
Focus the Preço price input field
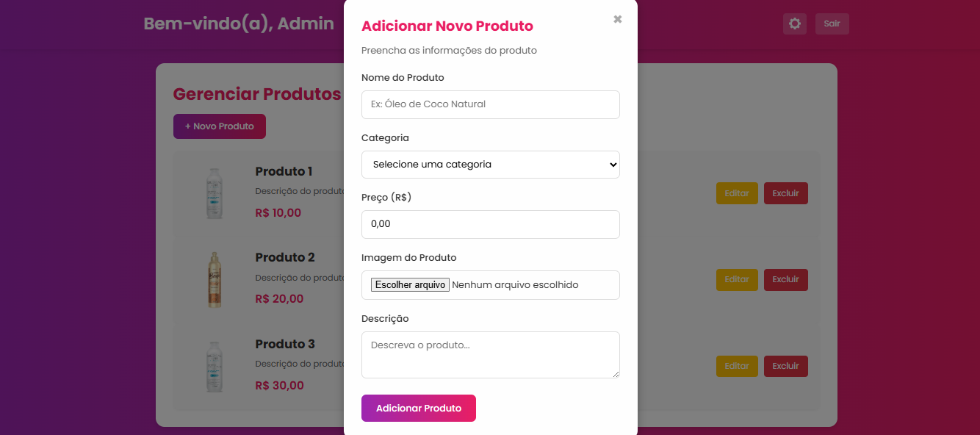click(x=490, y=224)
